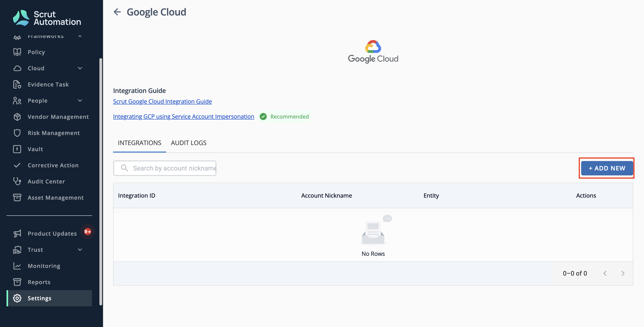Sort by the Integration ID column header
Screen dimensions: 644x327
coord(136,195)
